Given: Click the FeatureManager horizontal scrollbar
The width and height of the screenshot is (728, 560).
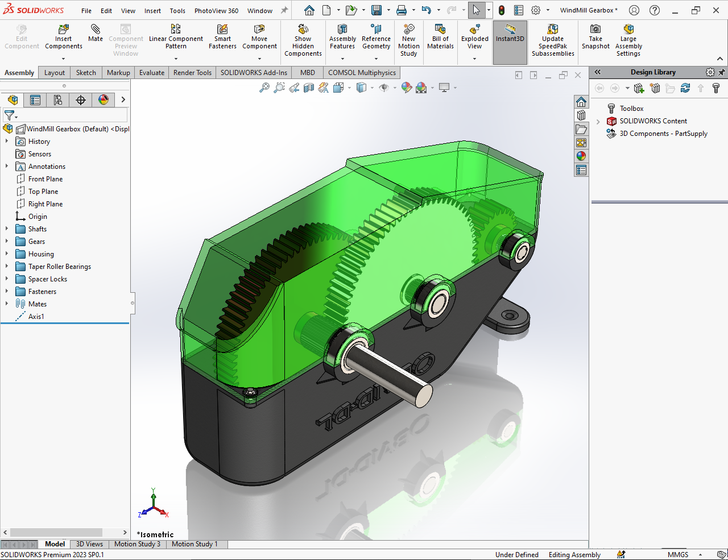Looking at the screenshot, I should pyautogui.click(x=56, y=533).
